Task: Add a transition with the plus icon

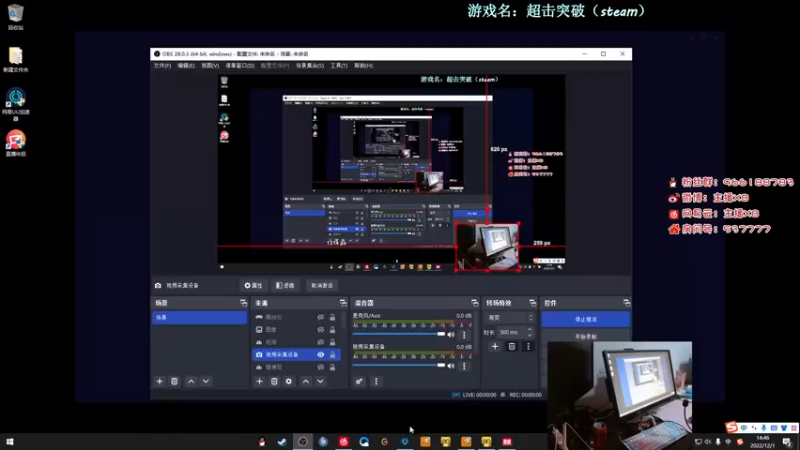Action: pyautogui.click(x=495, y=346)
